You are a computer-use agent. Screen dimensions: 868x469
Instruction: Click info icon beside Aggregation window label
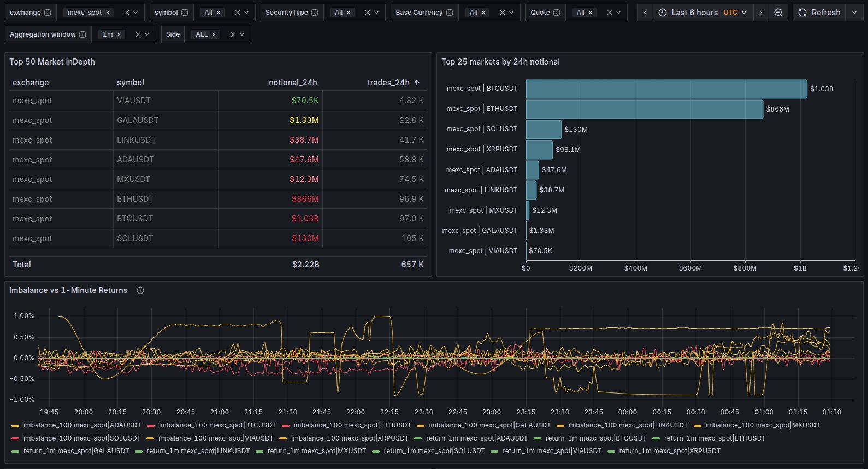point(82,34)
